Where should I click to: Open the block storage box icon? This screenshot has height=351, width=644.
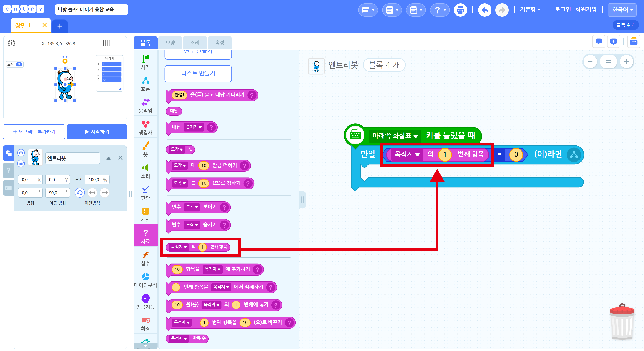pos(634,41)
